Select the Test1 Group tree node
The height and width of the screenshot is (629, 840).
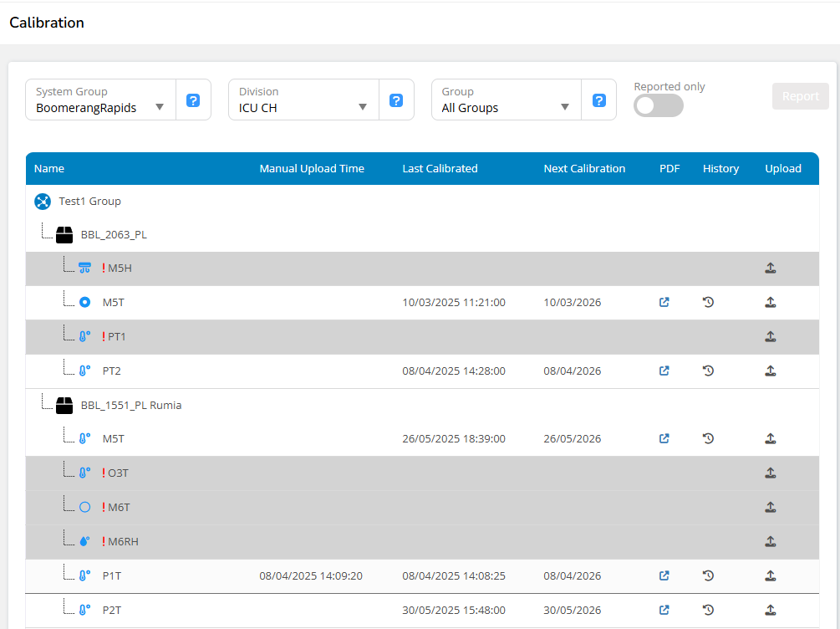click(x=89, y=202)
